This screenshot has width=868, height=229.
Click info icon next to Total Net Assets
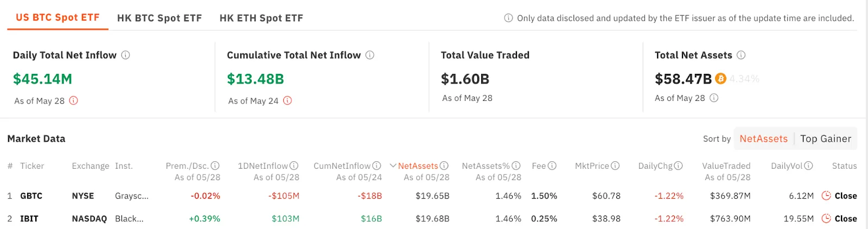coord(741,55)
